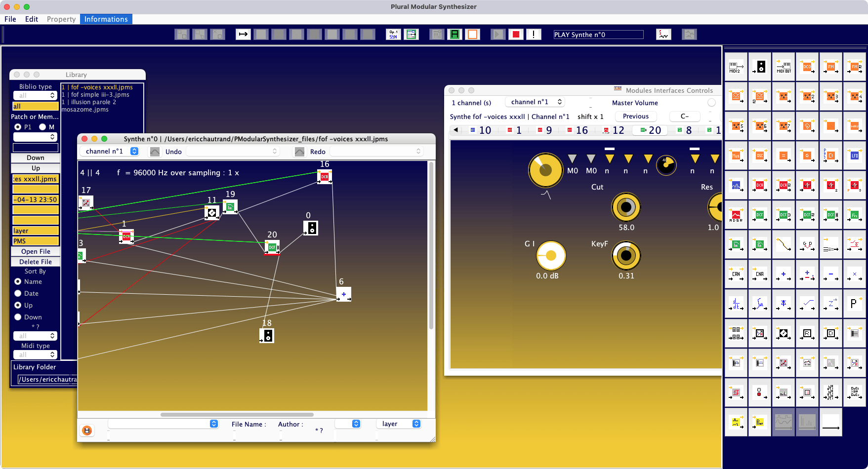Select the red DCA amplifier module
Screen dimensions: 868x469
(x=760, y=185)
